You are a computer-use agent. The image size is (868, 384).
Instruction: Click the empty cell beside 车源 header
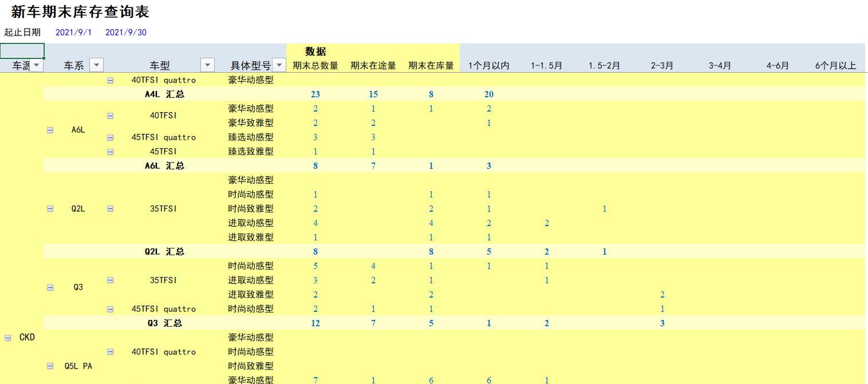tap(22, 51)
